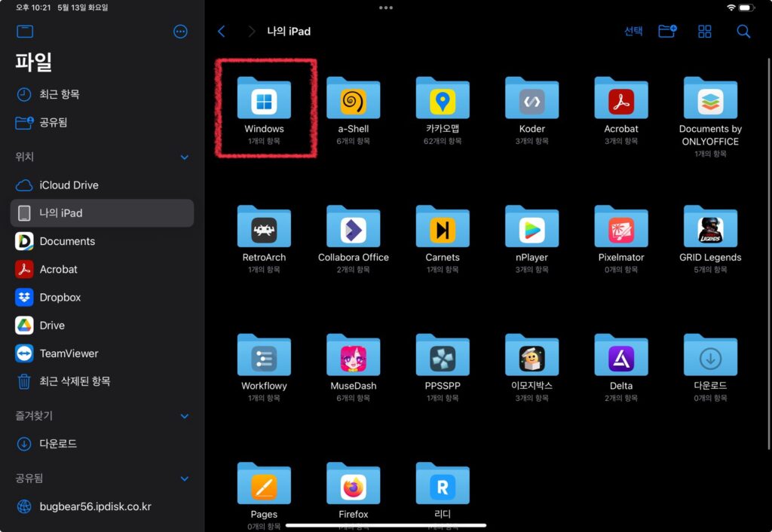Select Dropbox location in sidebar
The height and width of the screenshot is (532, 772).
coord(102,297)
